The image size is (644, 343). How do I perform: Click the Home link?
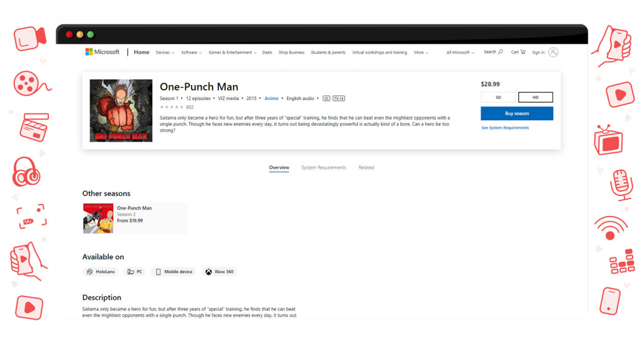click(142, 52)
